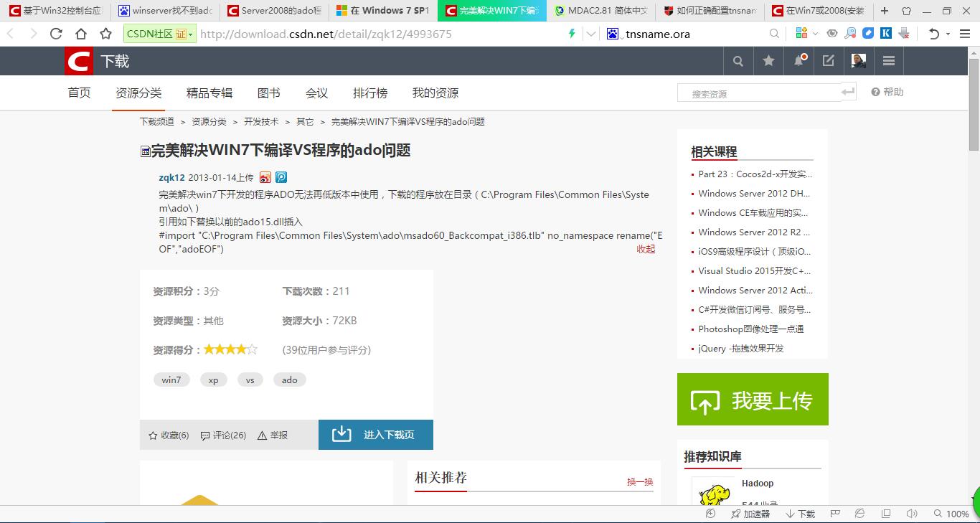Open the 精品专辑 navigation menu
This screenshot has height=523, width=980.
point(209,93)
